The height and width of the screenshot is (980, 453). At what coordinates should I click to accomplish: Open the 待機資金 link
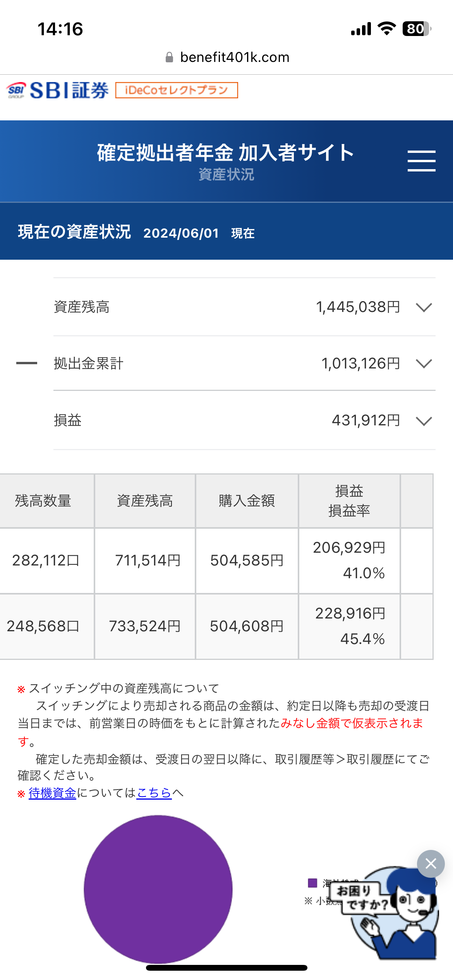[52, 793]
